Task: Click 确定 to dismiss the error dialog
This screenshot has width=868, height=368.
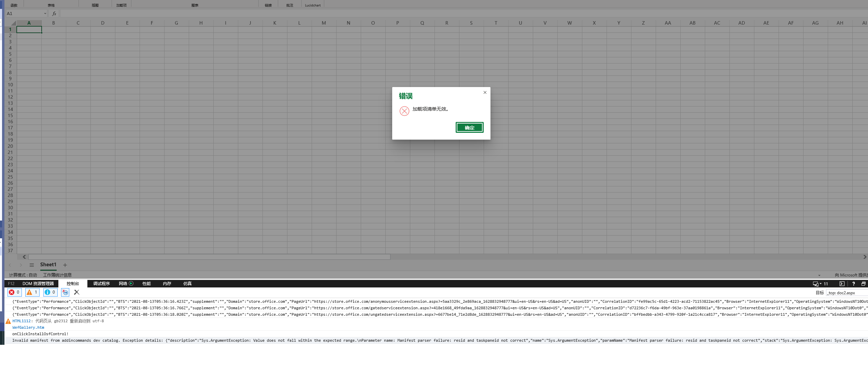Action: click(x=469, y=127)
